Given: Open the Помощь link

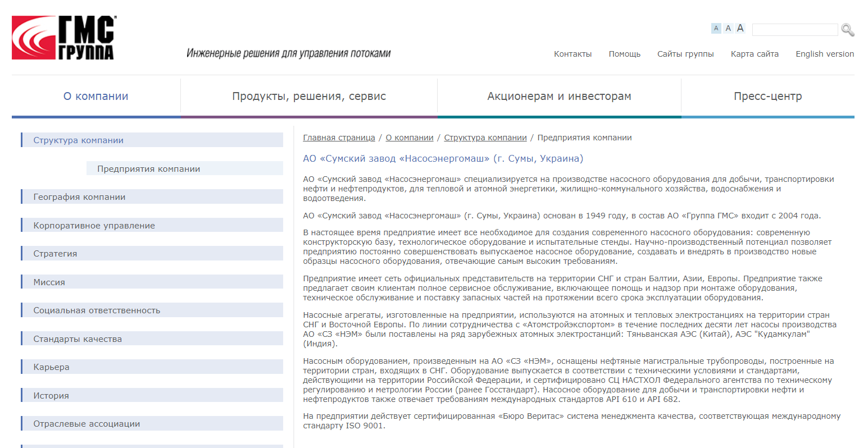Looking at the screenshot, I should click(625, 54).
